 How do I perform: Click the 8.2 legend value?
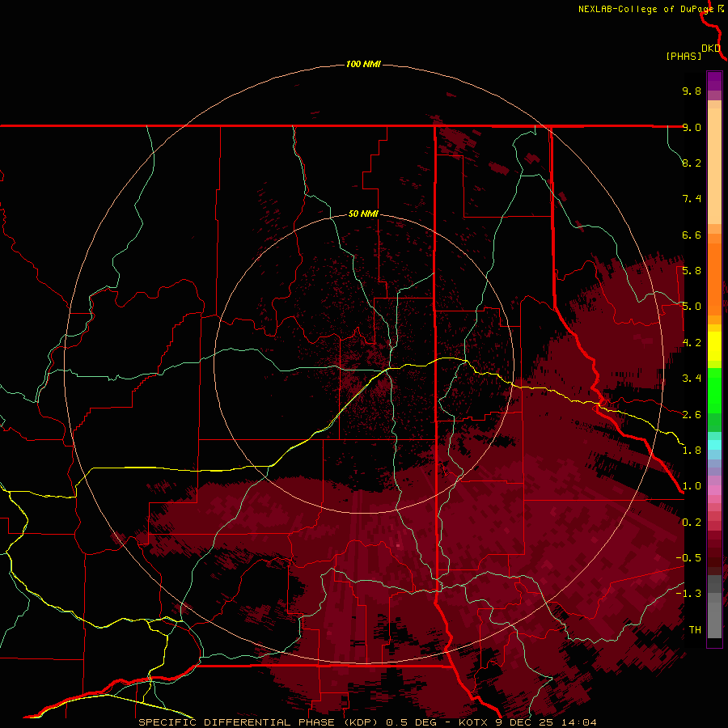coord(692,163)
